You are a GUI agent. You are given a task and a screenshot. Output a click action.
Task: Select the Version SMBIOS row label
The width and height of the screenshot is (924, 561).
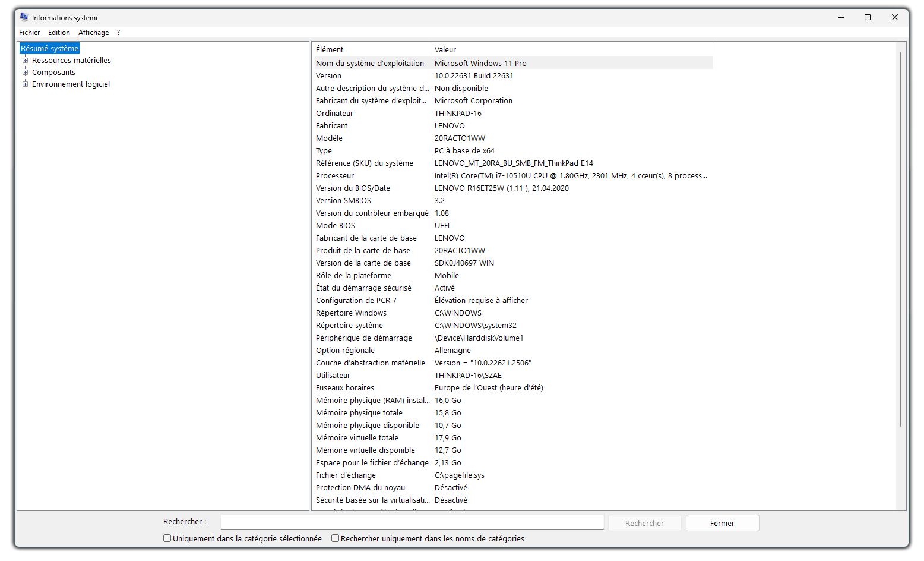[x=343, y=201]
